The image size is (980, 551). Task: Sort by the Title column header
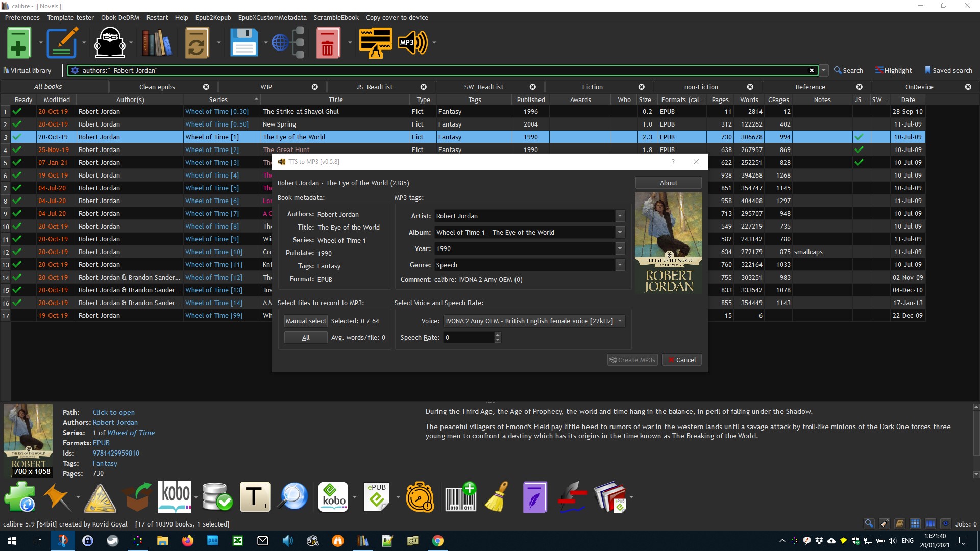[335, 99]
